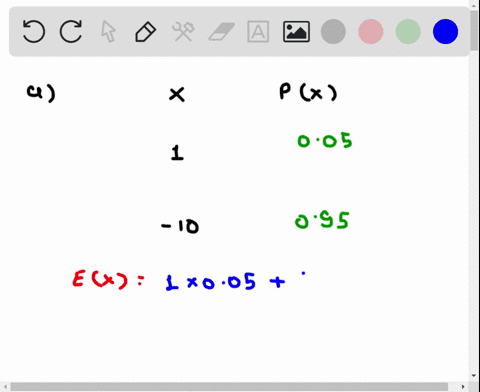The width and height of the screenshot is (480, 392).
Task: Click the red 'E(x):' label
Action: tap(109, 280)
